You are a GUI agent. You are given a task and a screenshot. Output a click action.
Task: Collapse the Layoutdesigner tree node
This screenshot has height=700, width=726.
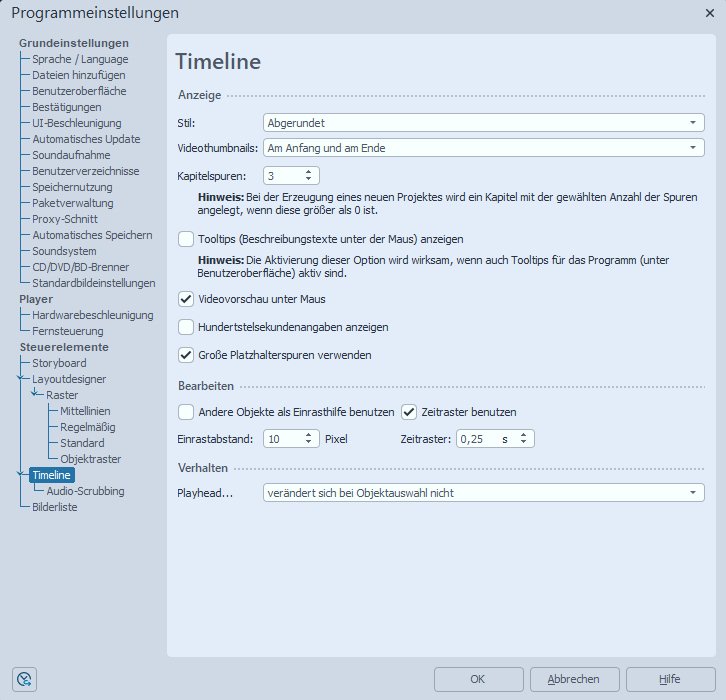tap(22, 379)
